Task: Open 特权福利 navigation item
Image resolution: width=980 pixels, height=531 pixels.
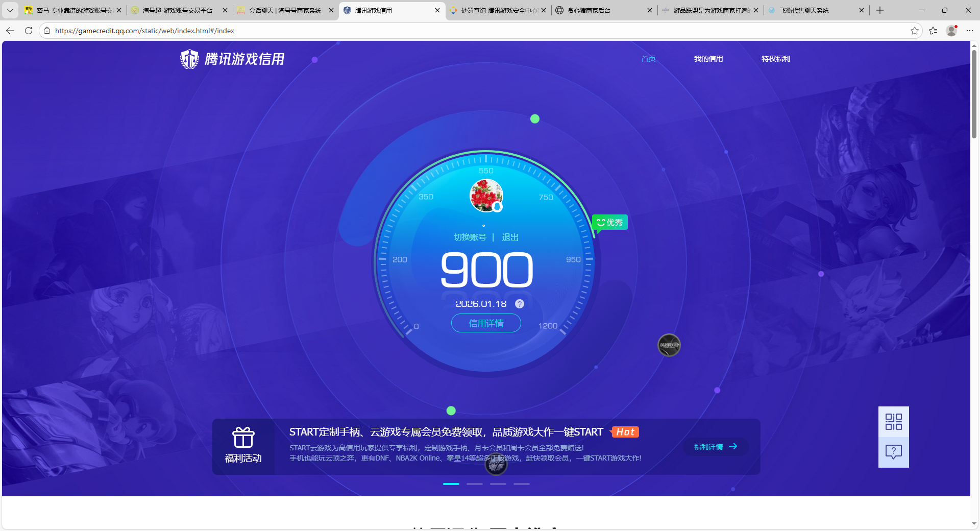Action: [776, 59]
